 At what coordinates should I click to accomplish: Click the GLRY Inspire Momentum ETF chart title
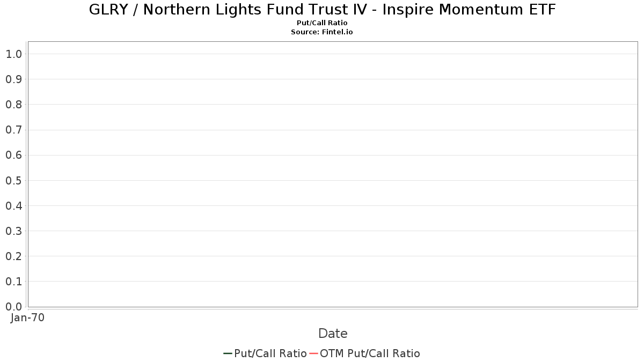click(x=322, y=10)
